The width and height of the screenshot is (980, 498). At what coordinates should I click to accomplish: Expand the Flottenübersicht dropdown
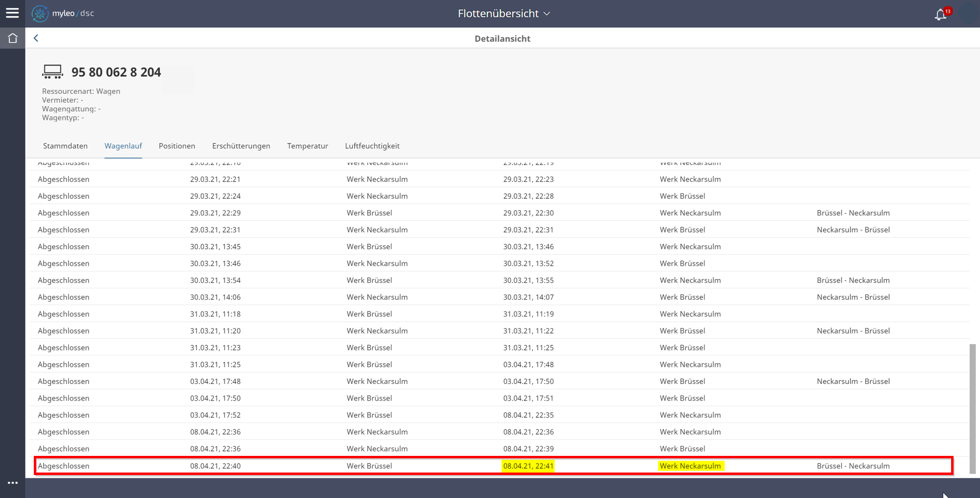click(x=504, y=14)
